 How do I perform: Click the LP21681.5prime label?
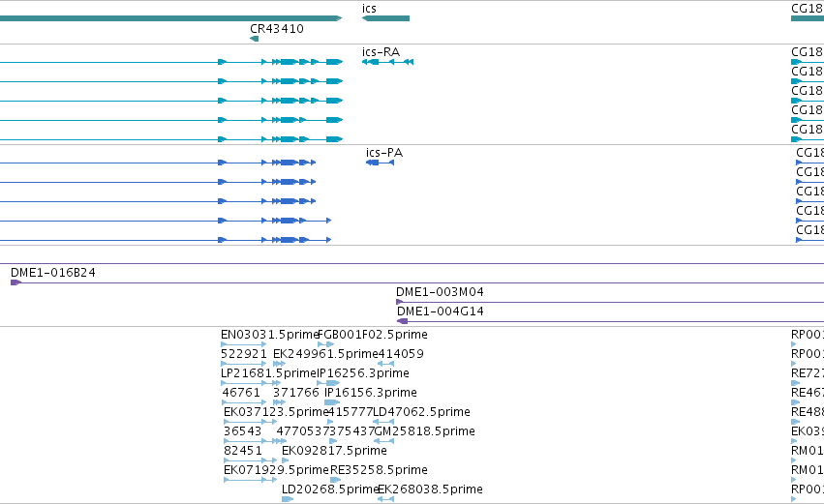point(269,373)
